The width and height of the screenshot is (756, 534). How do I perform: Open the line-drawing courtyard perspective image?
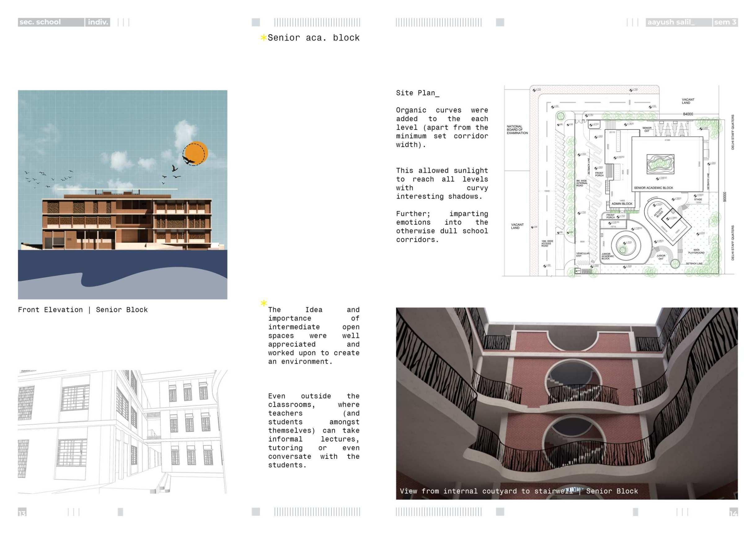(x=122, y=431)
